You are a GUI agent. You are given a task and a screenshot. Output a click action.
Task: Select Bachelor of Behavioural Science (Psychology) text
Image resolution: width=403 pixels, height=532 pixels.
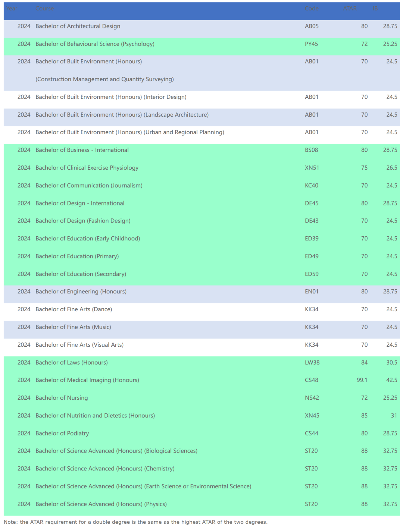(x=95, y=44)
